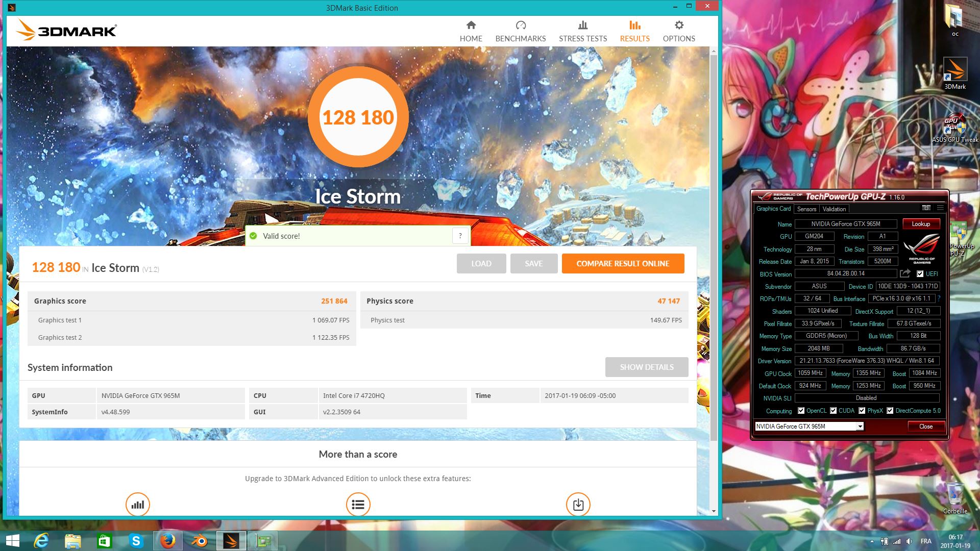Open the oc folder on desktop
This screenshot has height=551, width=980.
point(954,20)
